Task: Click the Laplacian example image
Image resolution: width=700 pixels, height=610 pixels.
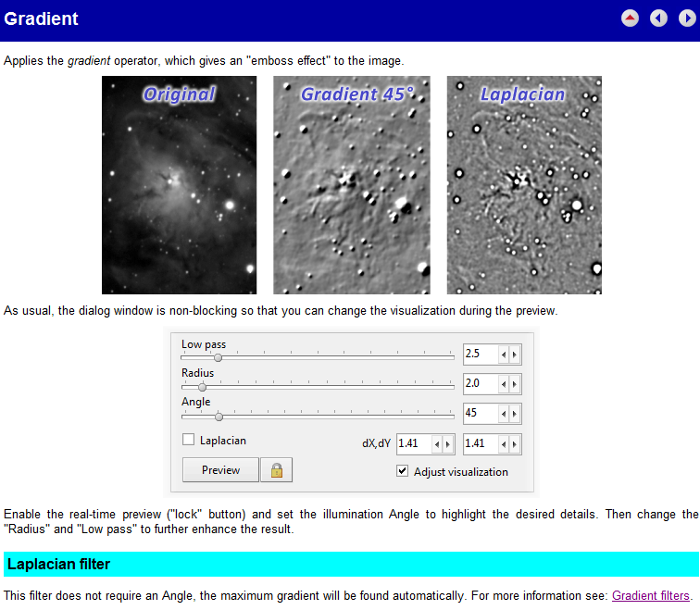Action: [x=524, y=185]
